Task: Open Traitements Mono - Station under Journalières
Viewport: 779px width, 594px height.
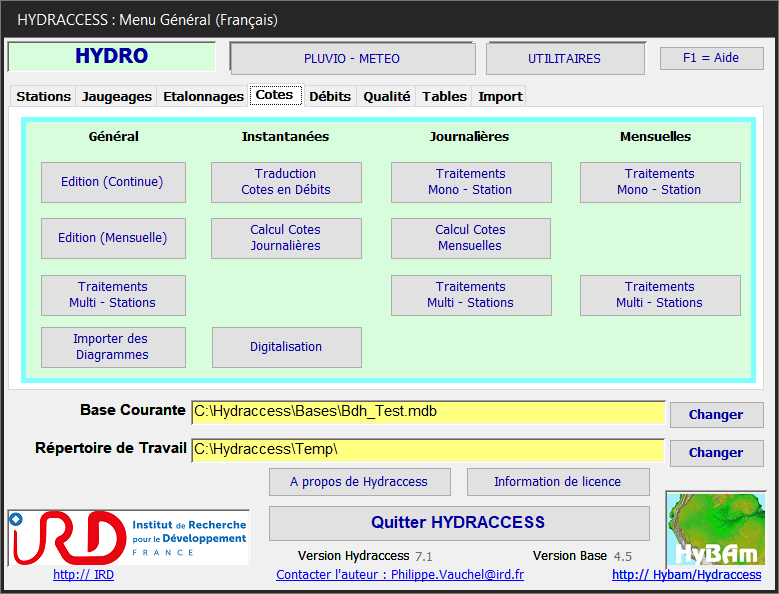Action: (x=471, y=182)
